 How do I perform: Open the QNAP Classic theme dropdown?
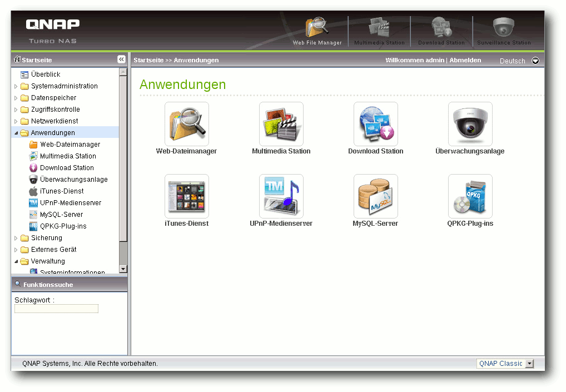(x=505, y=364)
